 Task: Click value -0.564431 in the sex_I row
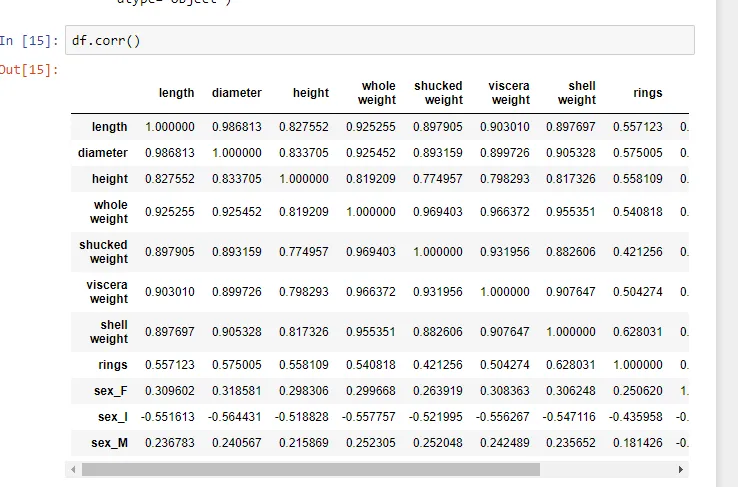pyautogui.click(x=234, y=417)
